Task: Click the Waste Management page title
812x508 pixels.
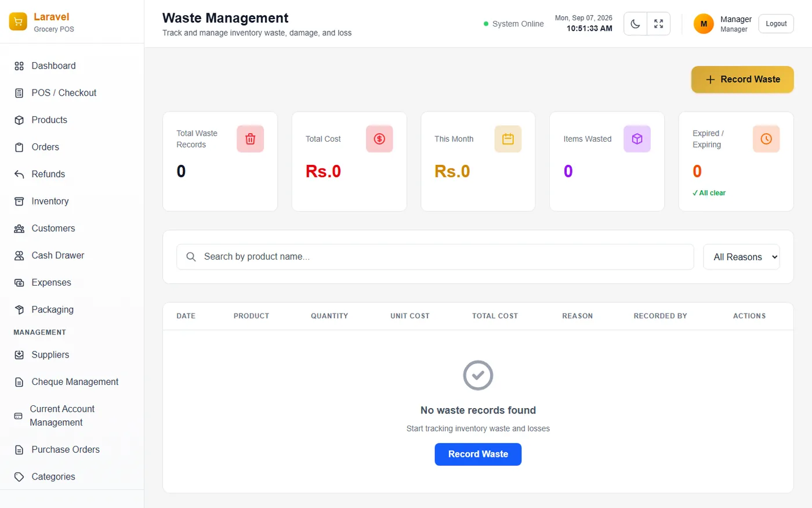Action: (x=226, y=18)
